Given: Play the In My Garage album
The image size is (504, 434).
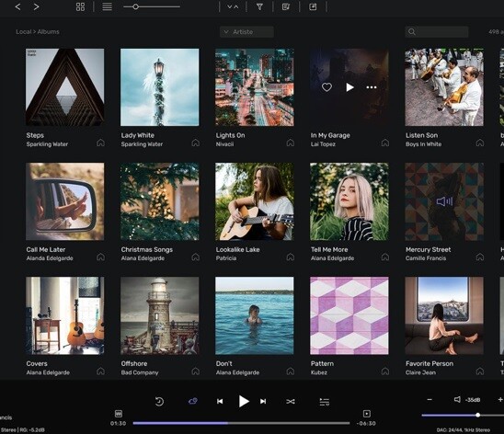Looking at the screenshot, I should pos(349,87).
